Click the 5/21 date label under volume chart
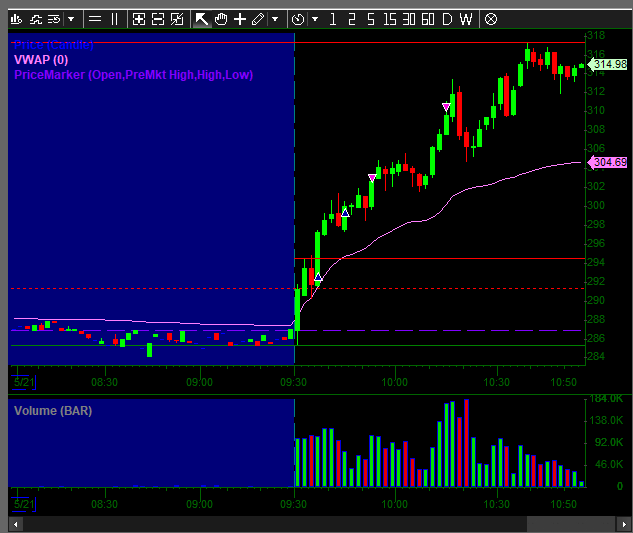 [x=24, y=504]
